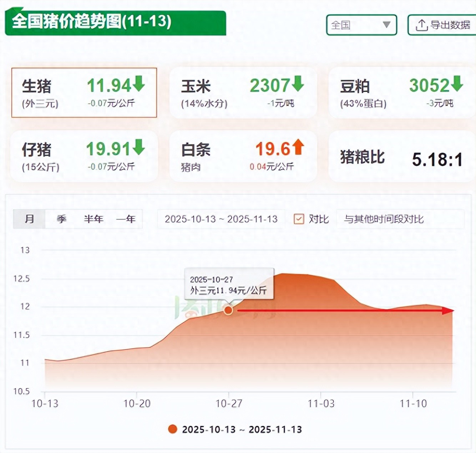The height and width of the screenshot is (453, 476).
Task: Select the 一年 time range tab
Action: click(x=126, y=219)
